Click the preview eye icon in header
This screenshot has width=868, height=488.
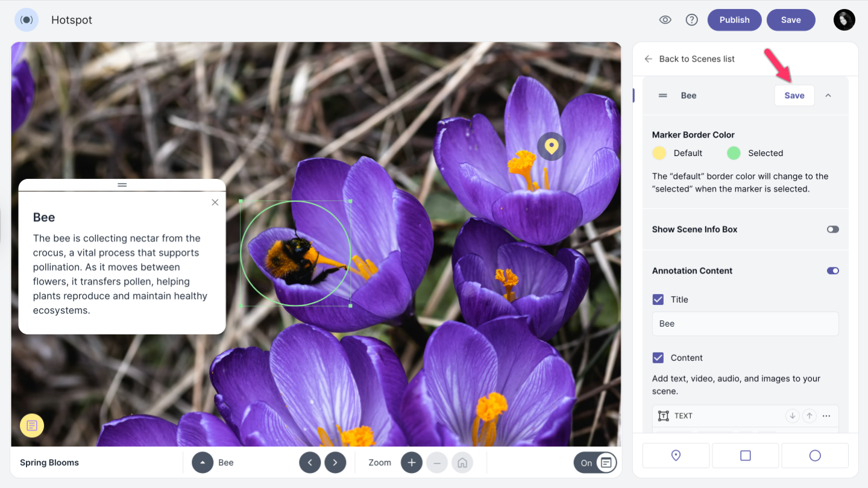[665, 20]
